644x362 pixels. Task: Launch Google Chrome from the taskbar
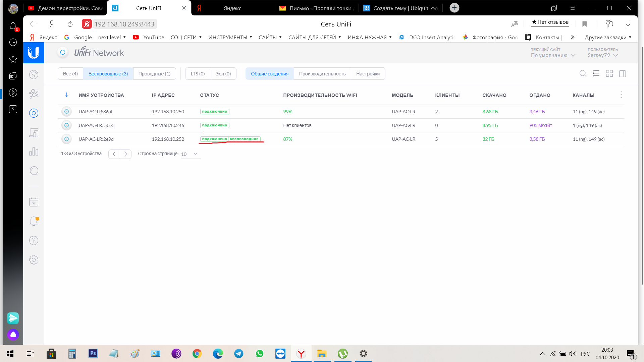pyautogui.click(x=197, y=354)
